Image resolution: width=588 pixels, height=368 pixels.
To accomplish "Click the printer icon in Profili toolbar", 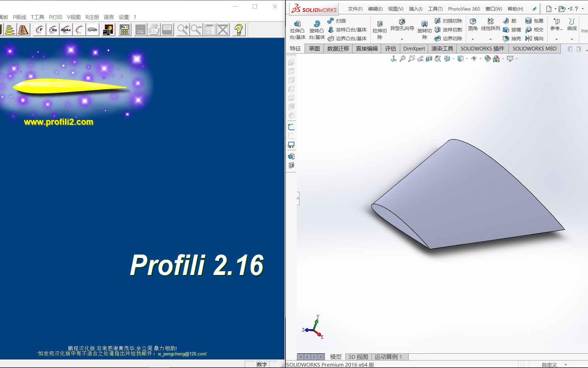I will point(154,30).
